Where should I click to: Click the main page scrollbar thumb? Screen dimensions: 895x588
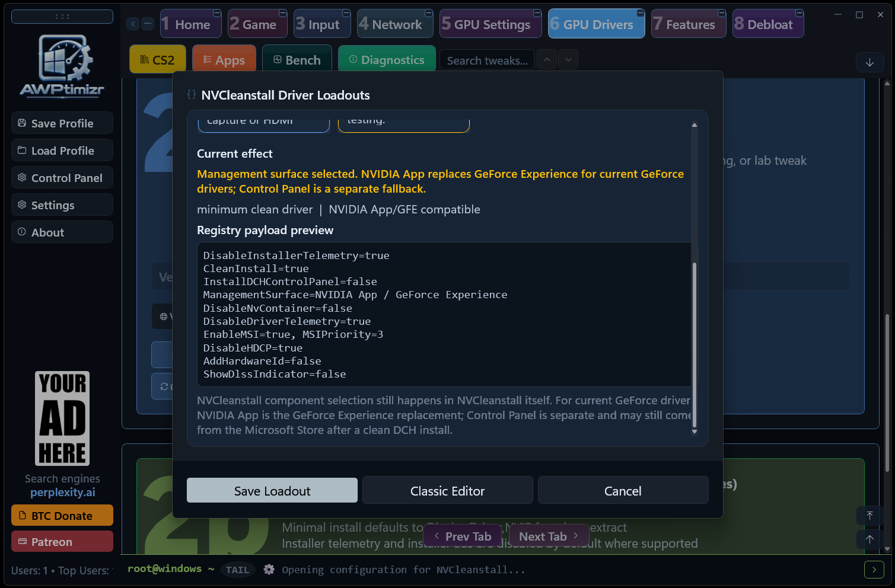[x=887, y=392]
